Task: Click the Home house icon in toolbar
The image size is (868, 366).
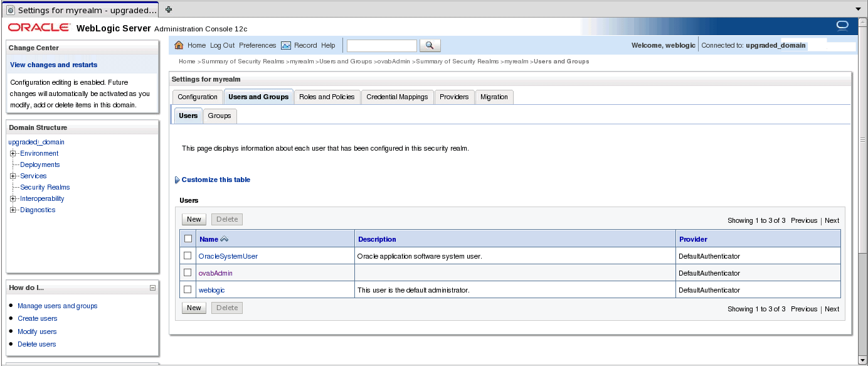Action: coord(179,45)
